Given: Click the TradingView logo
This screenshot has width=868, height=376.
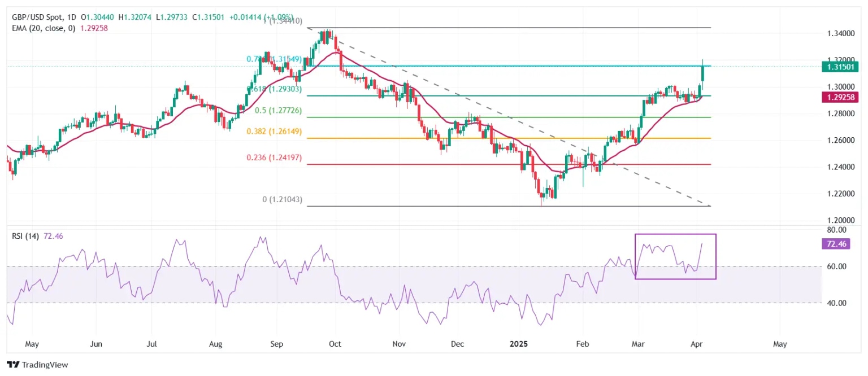Looking at the screenshot, I should 37,365.
